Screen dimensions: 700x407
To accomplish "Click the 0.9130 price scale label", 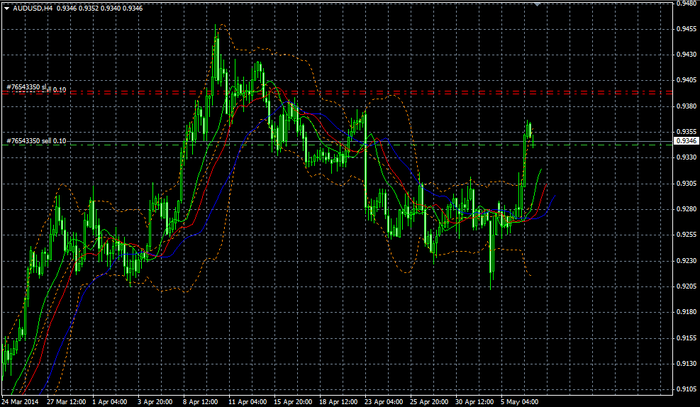I will click(x=686, y=364).
